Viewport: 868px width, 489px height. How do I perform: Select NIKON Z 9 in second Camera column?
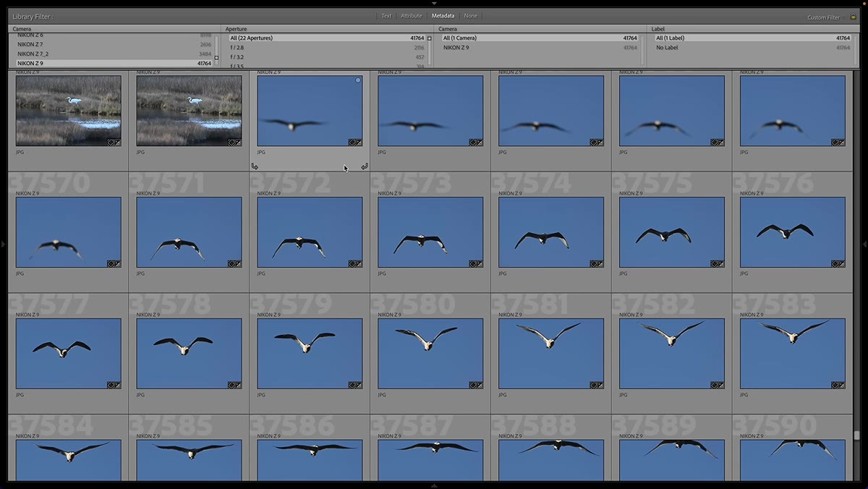pyautogui.click(x=540, y=47)
